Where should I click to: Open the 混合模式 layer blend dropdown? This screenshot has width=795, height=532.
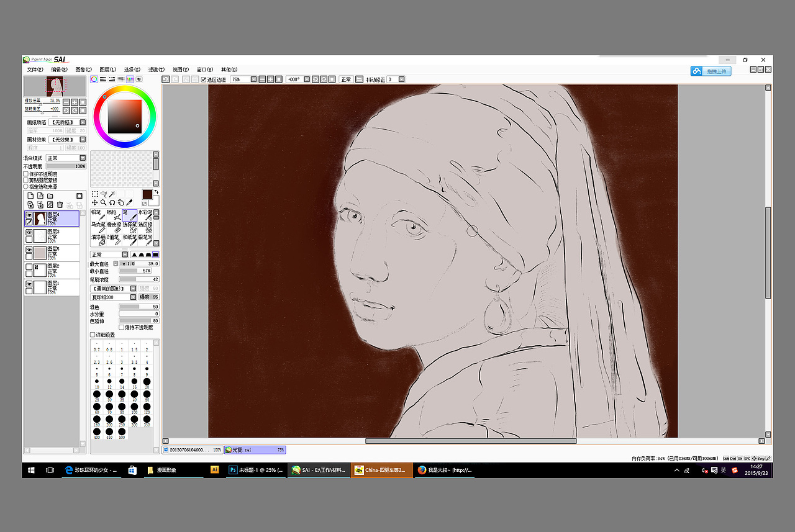pos(65,158)
